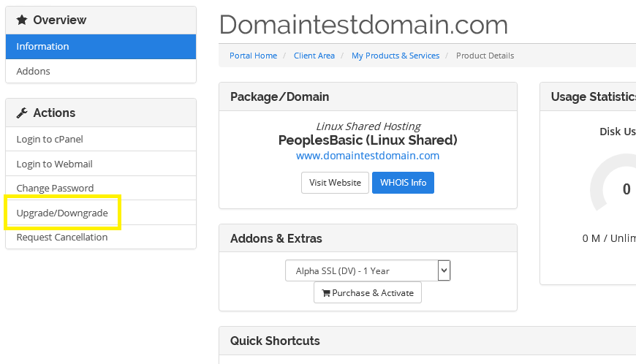
Task: Click the Disk Usage gauge
Action: pos(613,183)
